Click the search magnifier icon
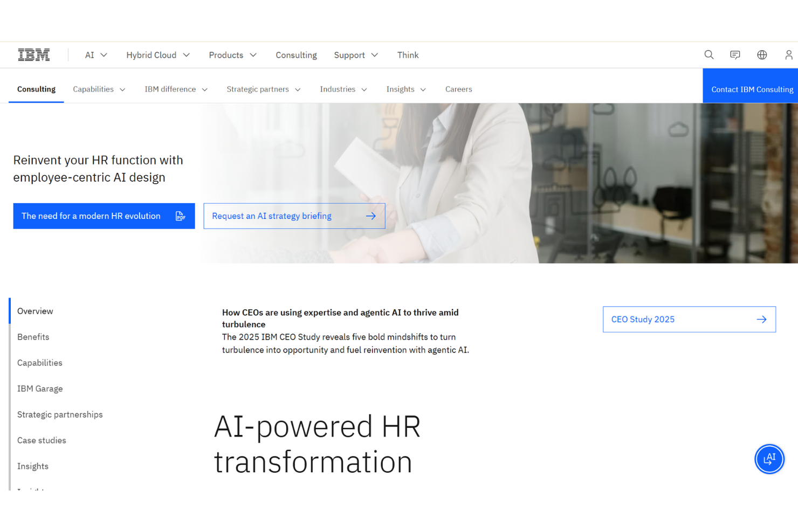Viewport: 798px width, 532px height. click(708, 54)
